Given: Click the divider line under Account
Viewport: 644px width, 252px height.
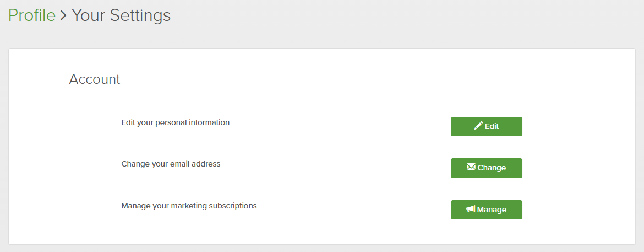Looking at the screenshot, I should click(x=321, y=99).
